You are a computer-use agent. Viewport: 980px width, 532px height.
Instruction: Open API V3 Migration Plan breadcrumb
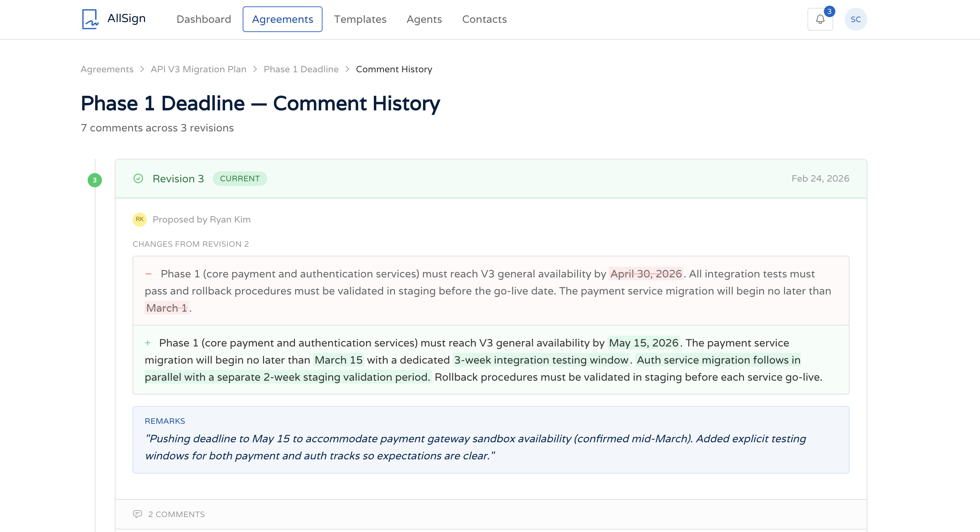click(x=198, y=69)
